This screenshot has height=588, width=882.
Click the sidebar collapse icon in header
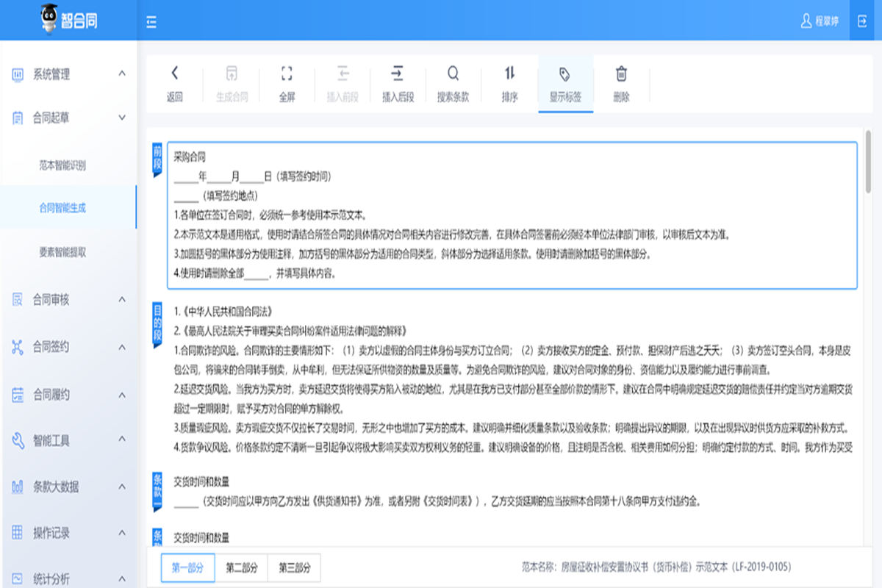151,23
